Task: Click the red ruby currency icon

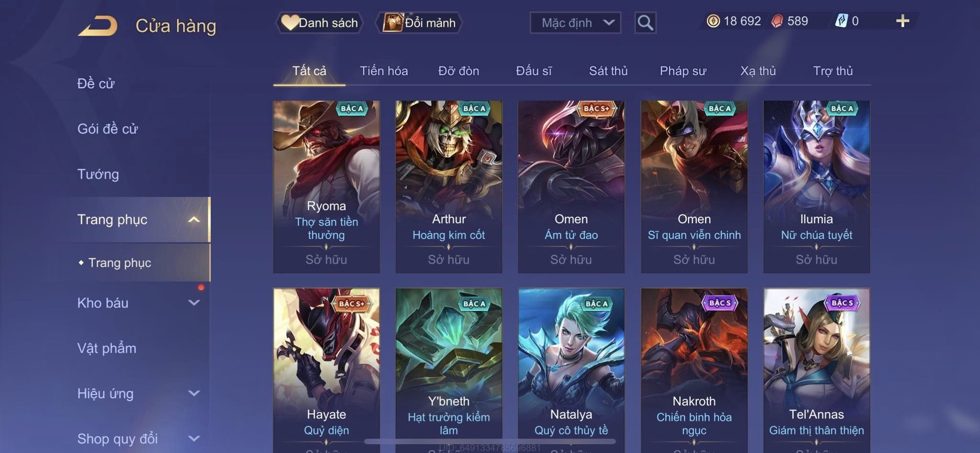Action: pos(777,21)
